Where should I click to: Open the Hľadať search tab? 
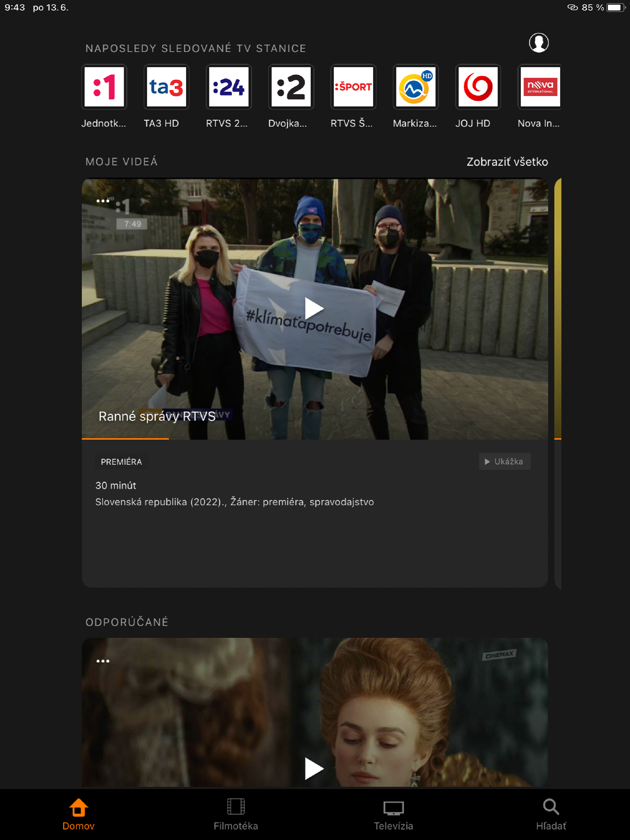pos(551,814)
